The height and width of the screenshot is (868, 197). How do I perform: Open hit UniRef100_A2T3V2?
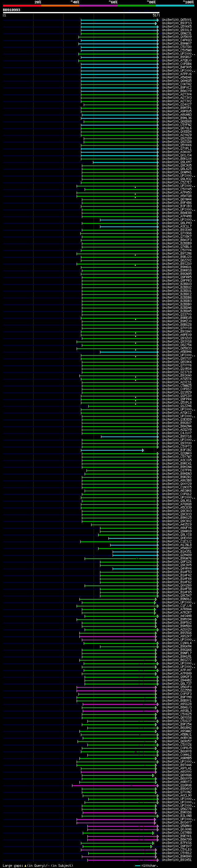[x=176, y=101]
